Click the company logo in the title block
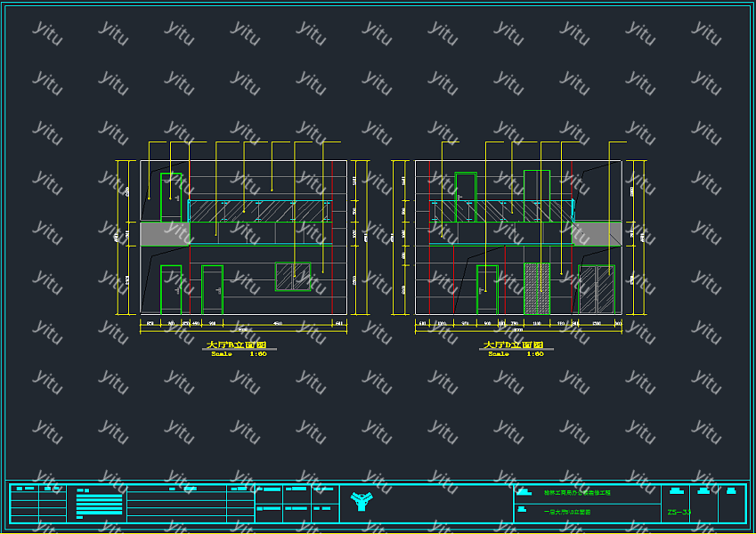 coord(361,503)
